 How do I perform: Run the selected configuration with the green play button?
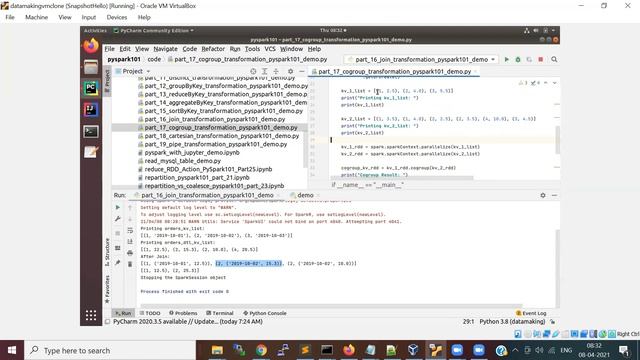tap(507, 59)
